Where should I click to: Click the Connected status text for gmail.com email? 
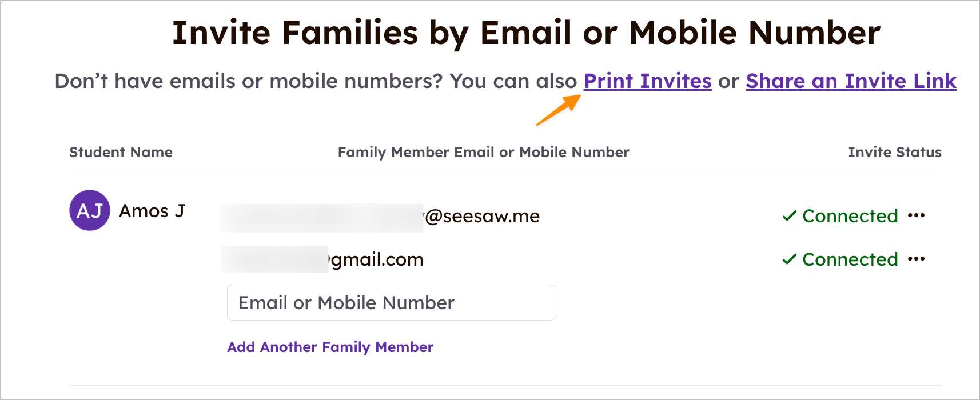850,259
